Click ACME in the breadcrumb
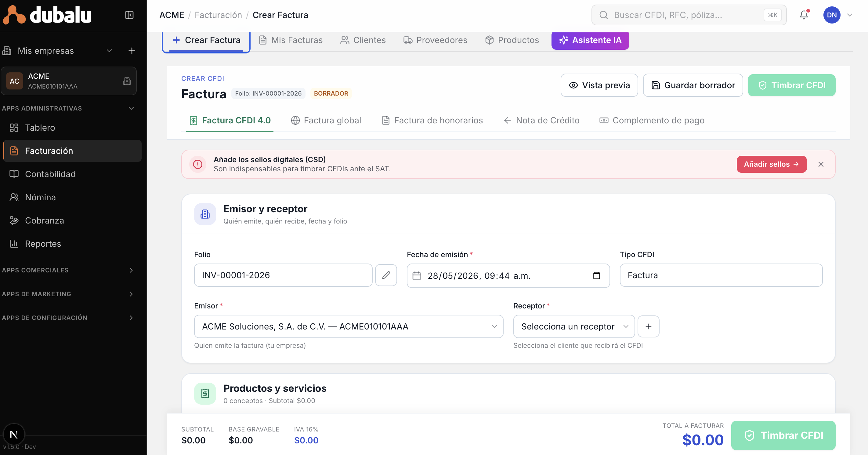Image resolution: width=868 pixels, height=455 pixels. point(172,15)
